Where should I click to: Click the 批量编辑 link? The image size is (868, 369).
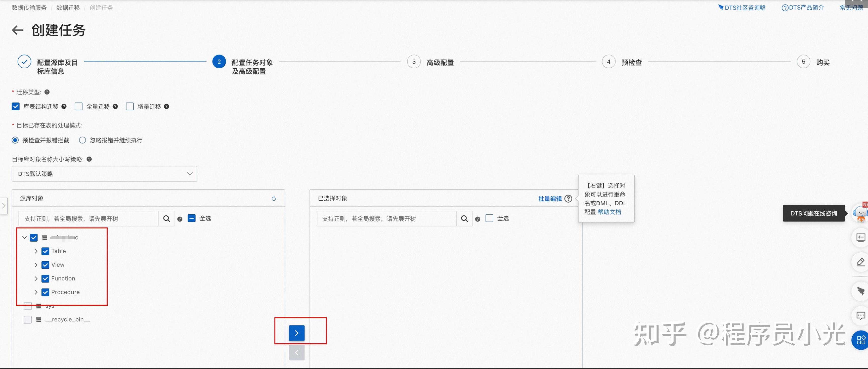tap(550, 199)
